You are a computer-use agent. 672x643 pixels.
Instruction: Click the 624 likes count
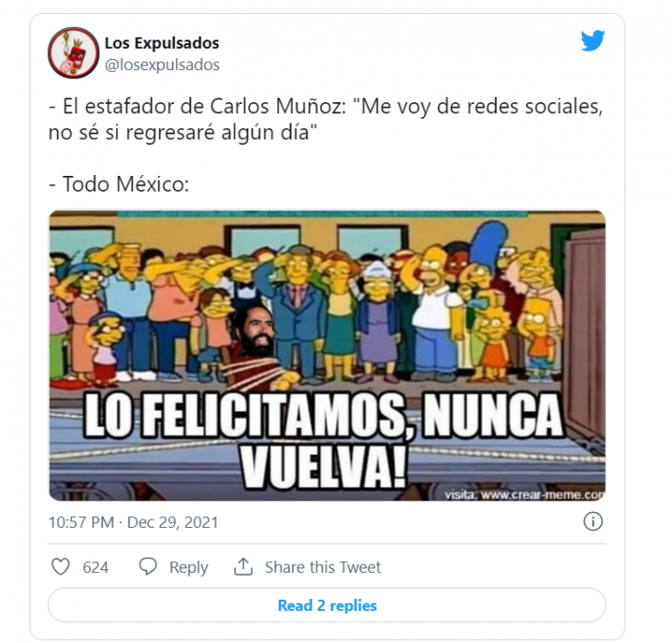pyautogui.click(x=95, y=567)
